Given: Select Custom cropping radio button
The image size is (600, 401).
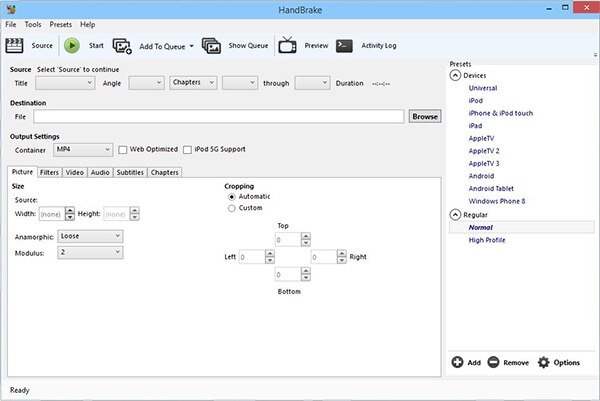Looking at the screenshot, I should [232, 208].
